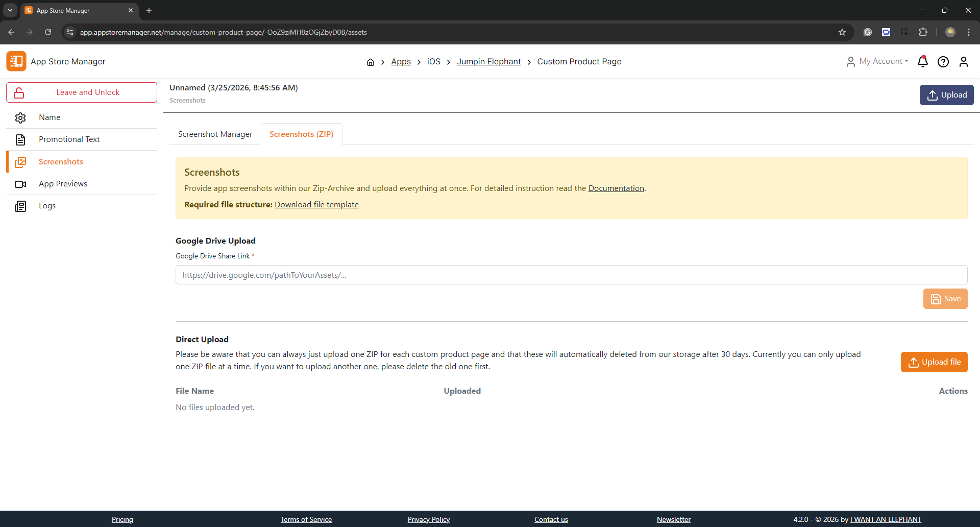Expand the My Account dropdown

point(877,61)
